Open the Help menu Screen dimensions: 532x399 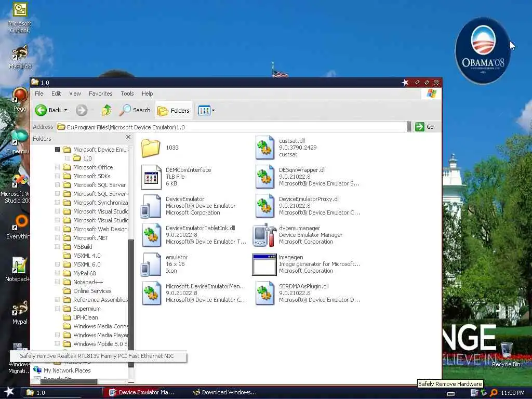pyautogui.click(x=147, y=94)
